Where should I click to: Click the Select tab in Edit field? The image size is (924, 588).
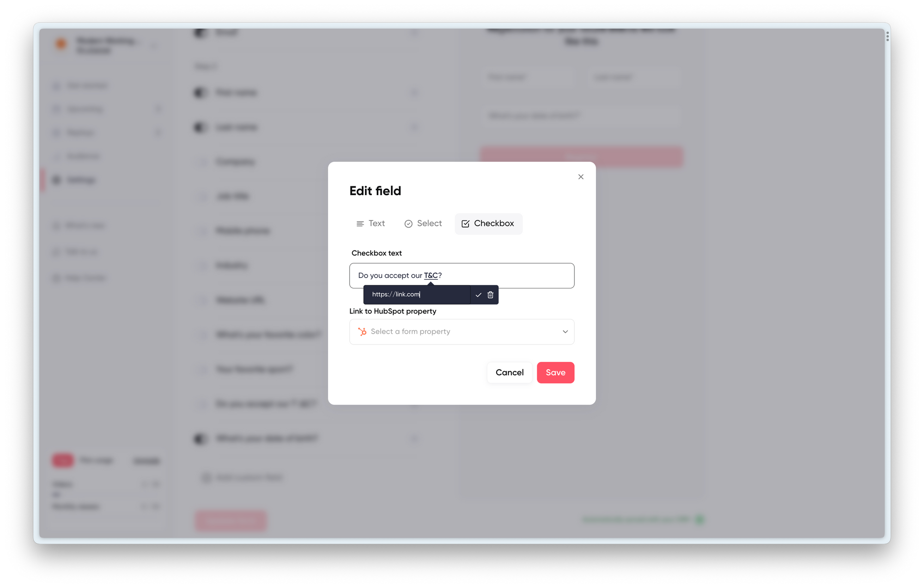click(x=422, y=224)
